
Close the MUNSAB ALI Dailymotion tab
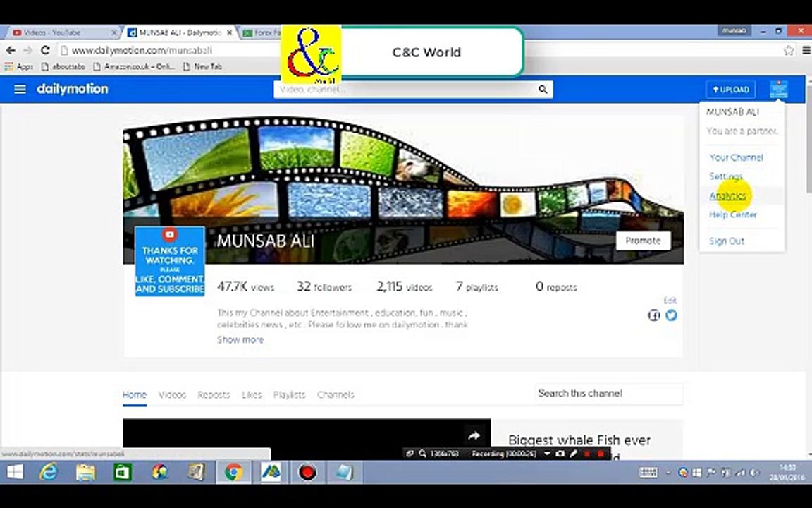(229, 32)
